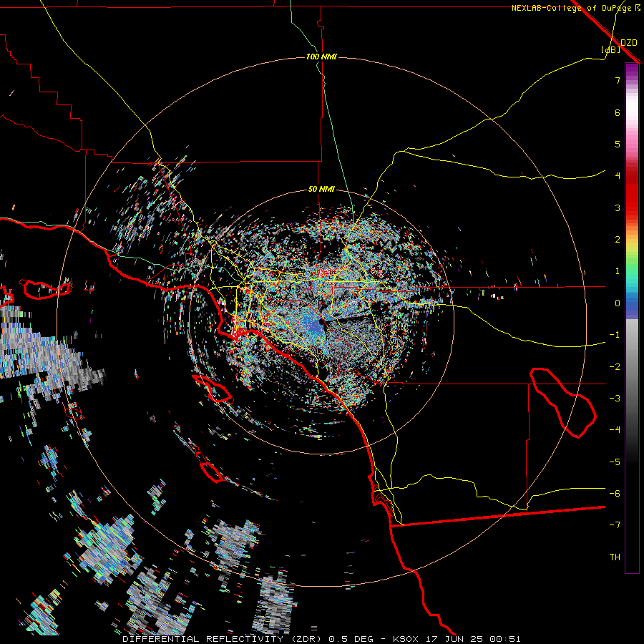Screen dimensions: 644x644
Task: Click the 'DZD' legend title
Action: tap(629, 43)
